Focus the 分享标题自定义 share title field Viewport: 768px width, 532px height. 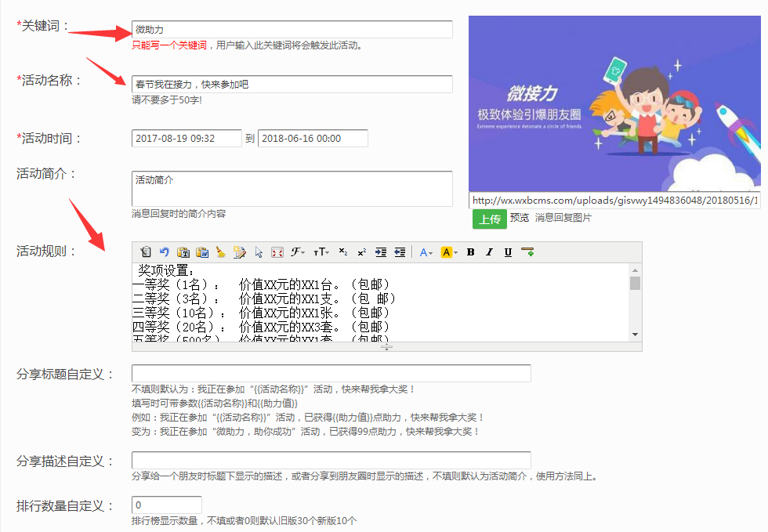331,373
